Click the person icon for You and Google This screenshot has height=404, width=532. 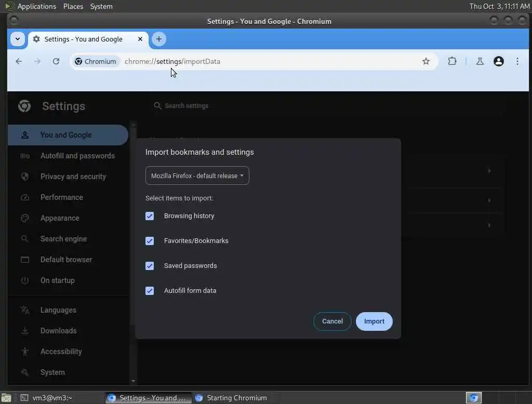point(25,135)
